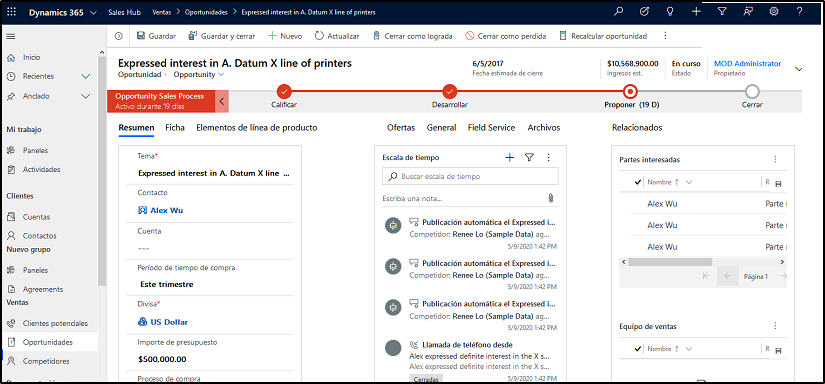Open the search magnifier in top bar
This screenshot has width=825, height=384.
619,12
